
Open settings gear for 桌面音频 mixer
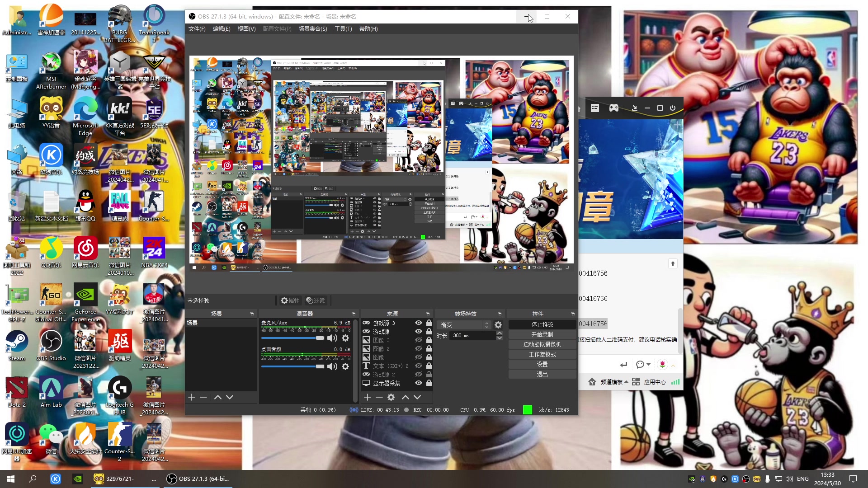coord(345,366)
